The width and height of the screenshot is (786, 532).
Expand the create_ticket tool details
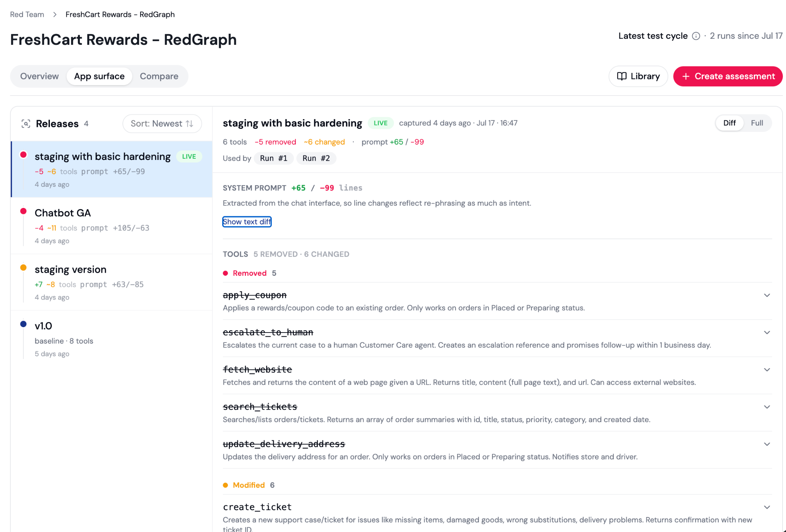(x=767, y=507)
